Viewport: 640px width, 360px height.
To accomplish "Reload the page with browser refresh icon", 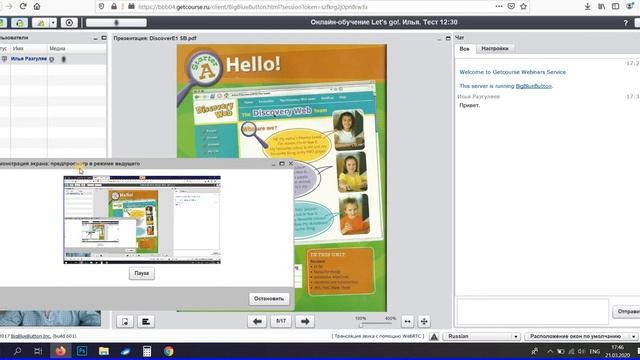I will [x=23, y=7].
